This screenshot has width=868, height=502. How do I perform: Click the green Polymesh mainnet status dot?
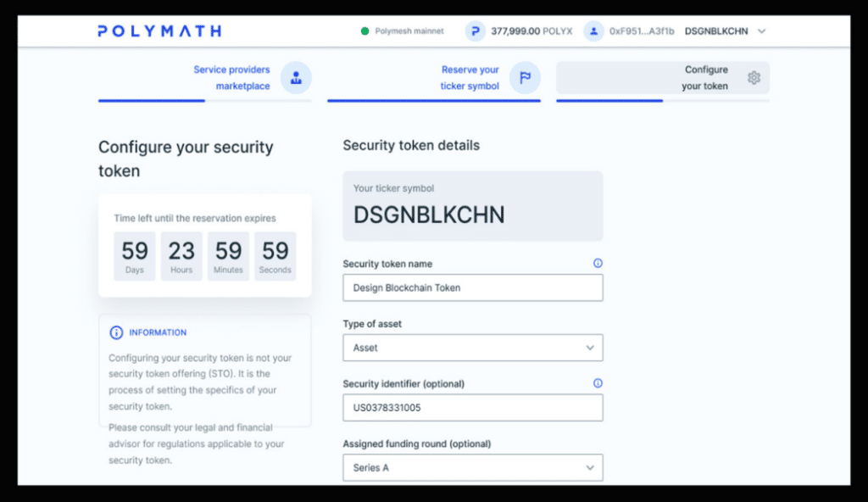[x=366, y=31]
